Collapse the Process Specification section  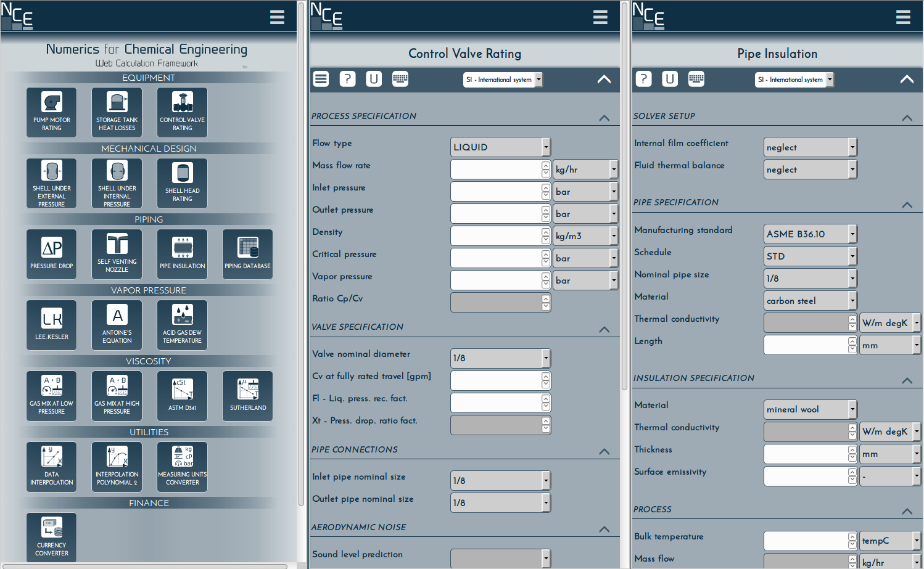coord(604,118)
